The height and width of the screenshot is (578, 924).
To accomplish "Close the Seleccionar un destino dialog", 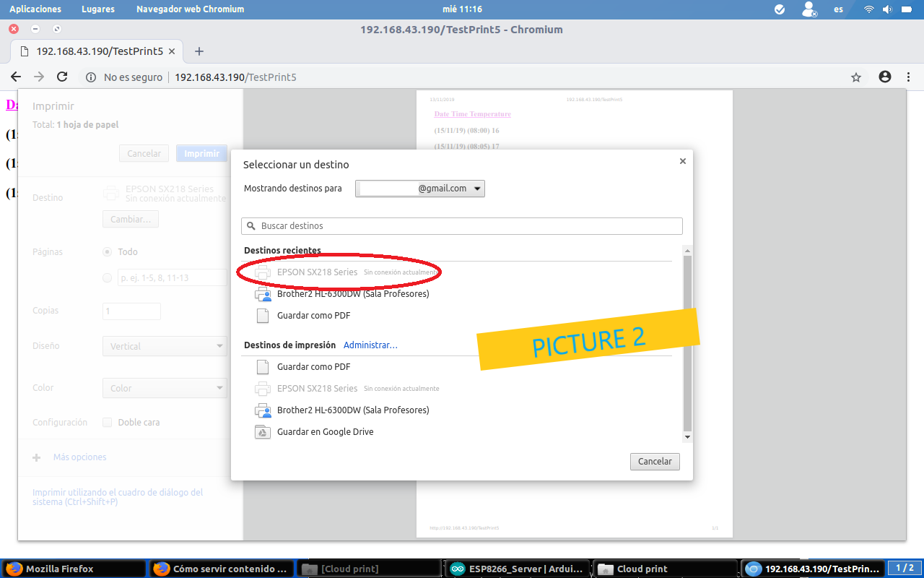I will pyautogui.click(x=682, y=161).
